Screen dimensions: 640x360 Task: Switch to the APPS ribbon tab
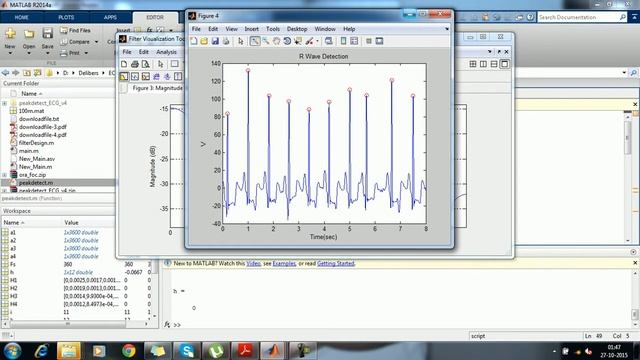(110, 17)
